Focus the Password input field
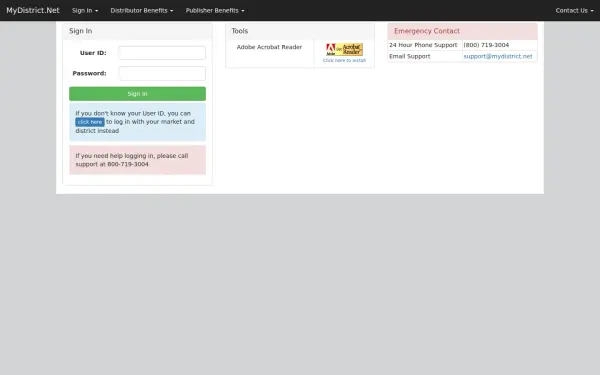600x375 pixels. pos(162,73)
